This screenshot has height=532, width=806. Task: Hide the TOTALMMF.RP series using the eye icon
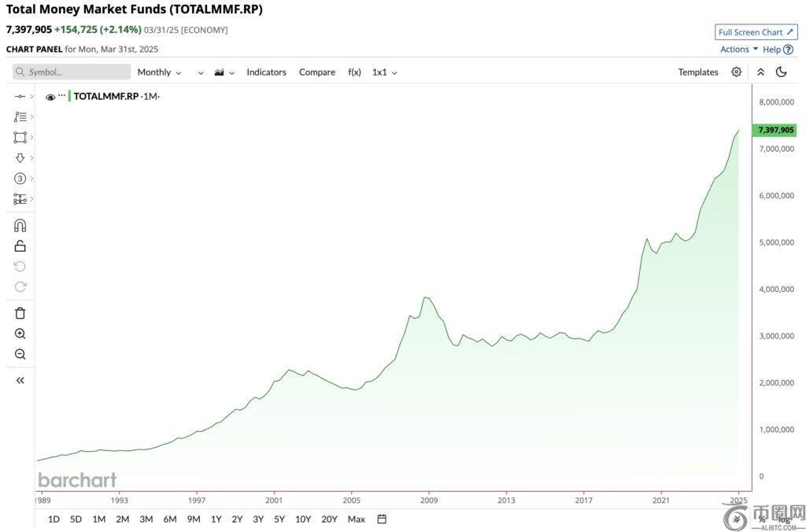tap(50, 97)
